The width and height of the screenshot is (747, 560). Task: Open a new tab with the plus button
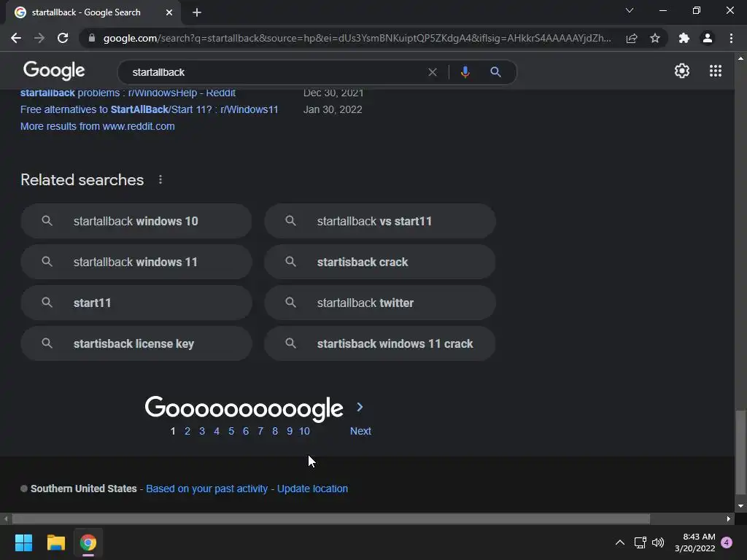197,12
